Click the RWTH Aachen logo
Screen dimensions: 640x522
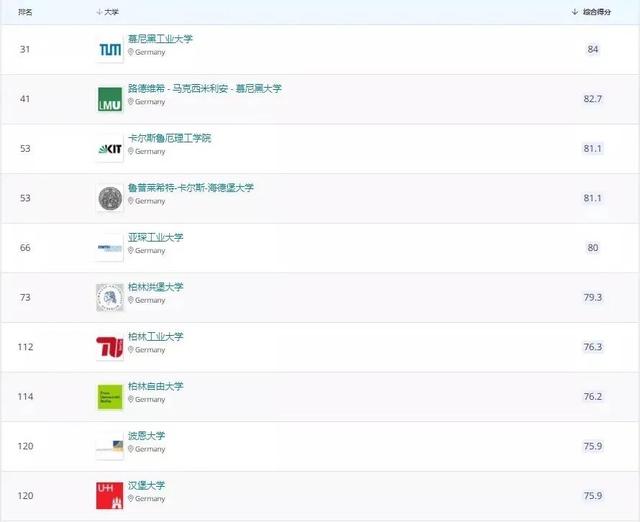109,248
